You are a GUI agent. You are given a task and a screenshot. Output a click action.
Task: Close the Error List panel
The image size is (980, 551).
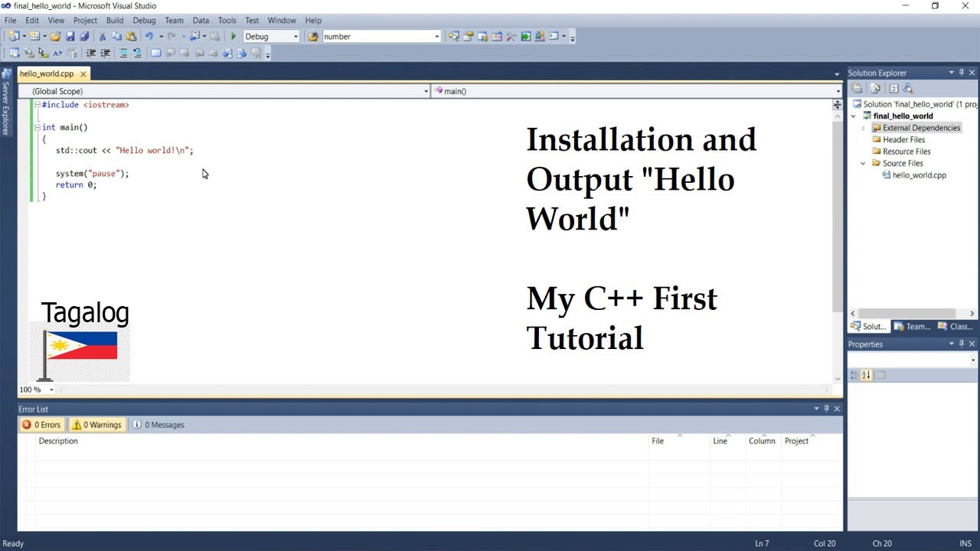click(x=837, y=409)
